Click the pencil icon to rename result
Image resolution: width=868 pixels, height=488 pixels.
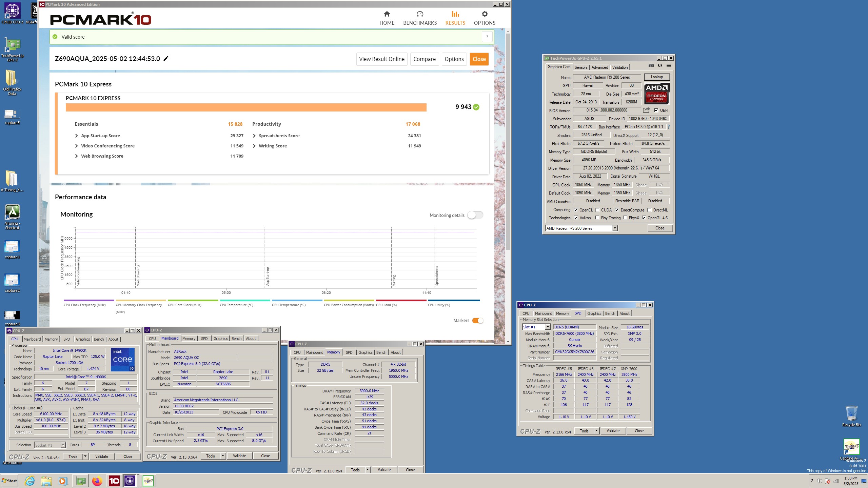click(166, 59)
